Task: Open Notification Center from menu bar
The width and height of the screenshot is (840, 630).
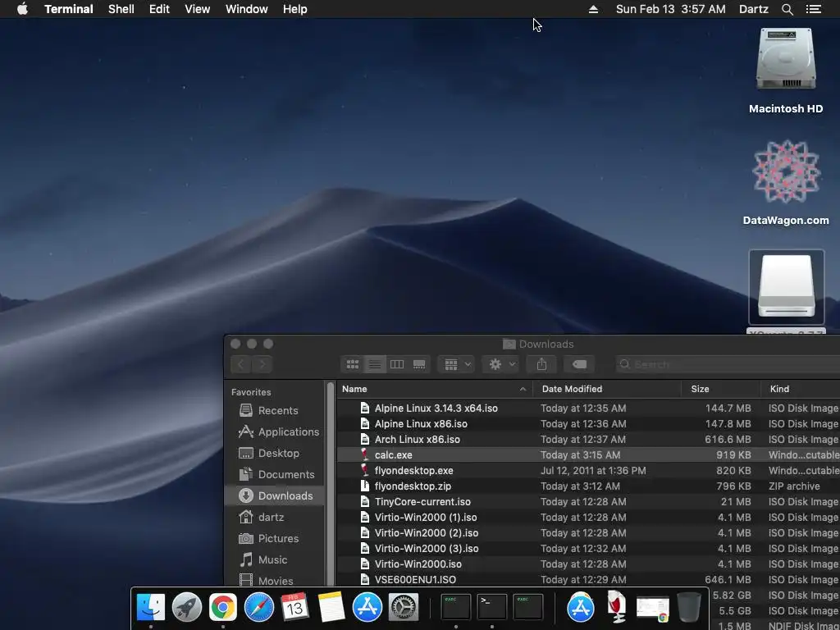Action: (813, 9)
